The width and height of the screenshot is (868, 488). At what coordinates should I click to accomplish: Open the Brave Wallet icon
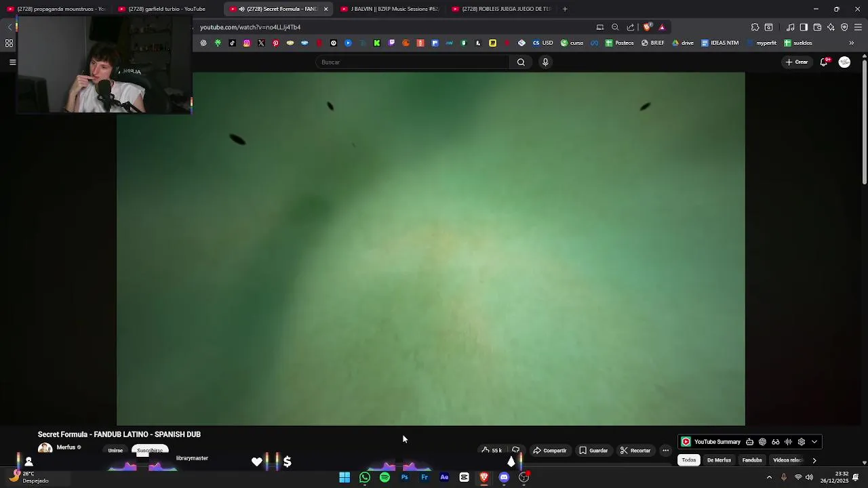click(817, 27)
